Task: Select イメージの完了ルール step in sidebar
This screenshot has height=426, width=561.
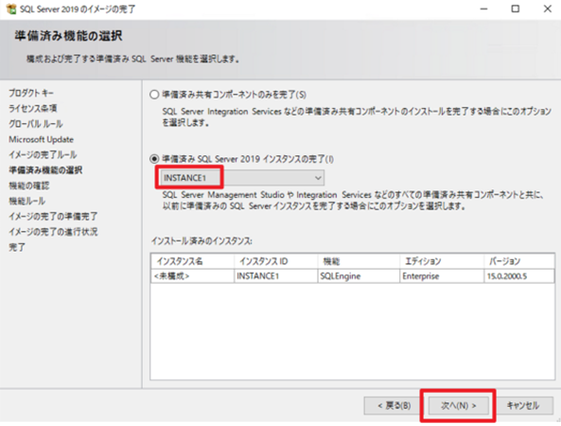Action: [43, 155]
